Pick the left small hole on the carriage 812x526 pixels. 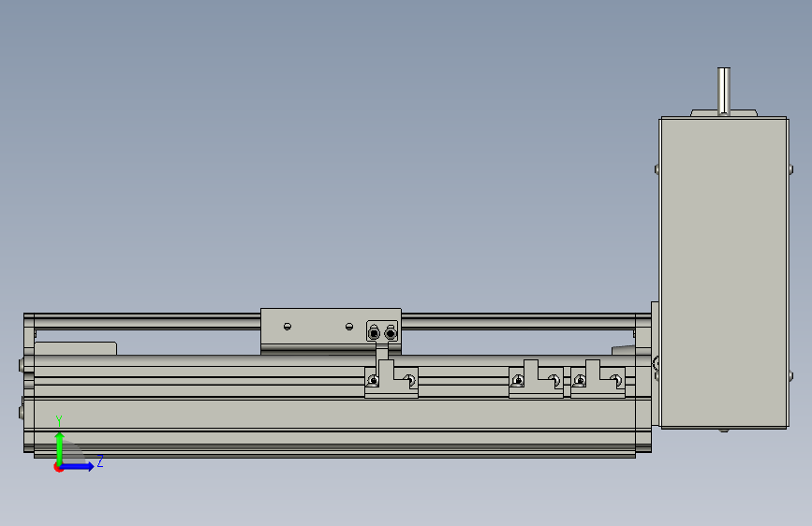[x=288, y=326]
